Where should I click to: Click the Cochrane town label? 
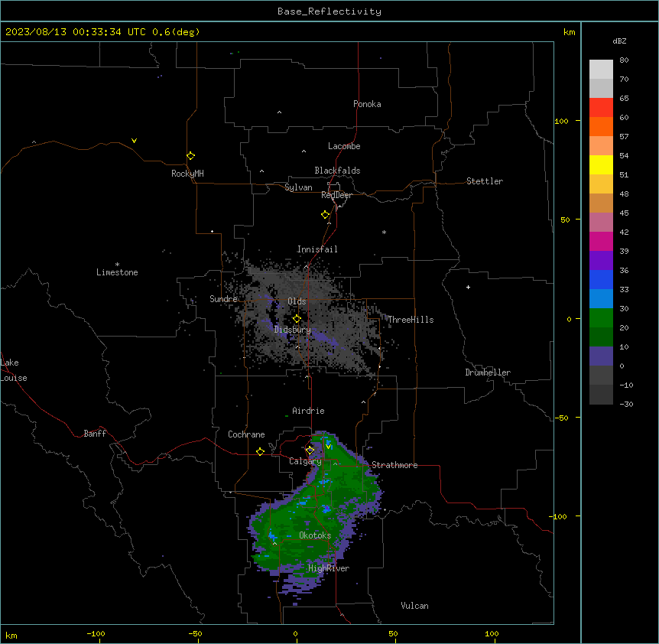246,434
